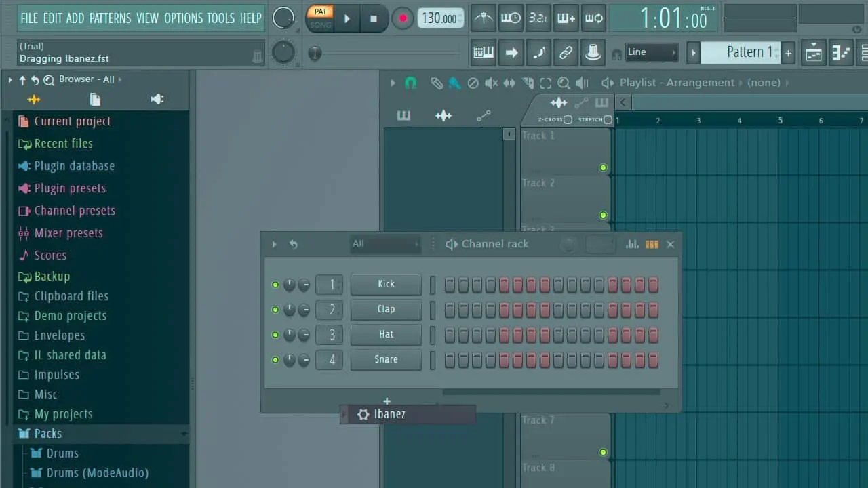Adjust the main pitch slider handle
Image resolution: width=868 pixels, height=488 pixels.
click(314, 53)
